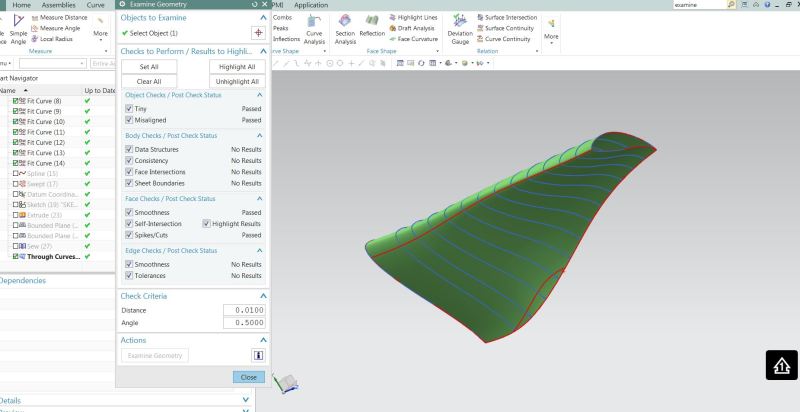Viewport: 800px width, 412px height.
Task: Switch to the Assemblies tab
Action: [59, 5]
